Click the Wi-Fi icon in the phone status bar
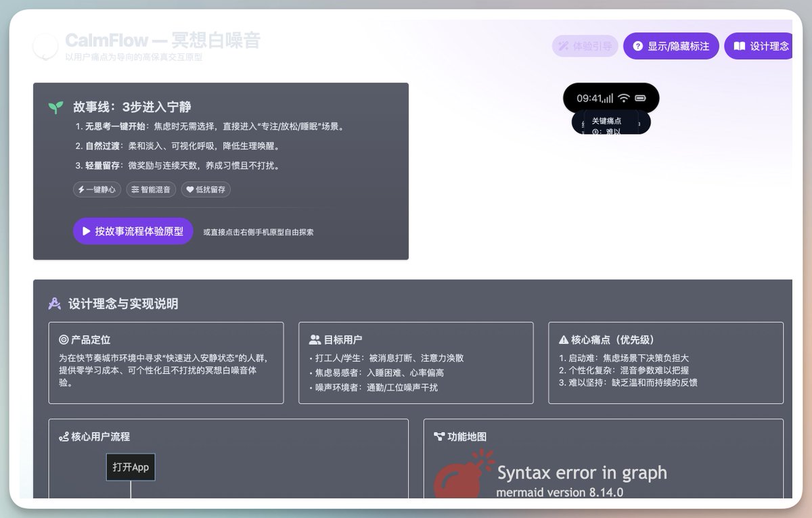 click(624, 98)
